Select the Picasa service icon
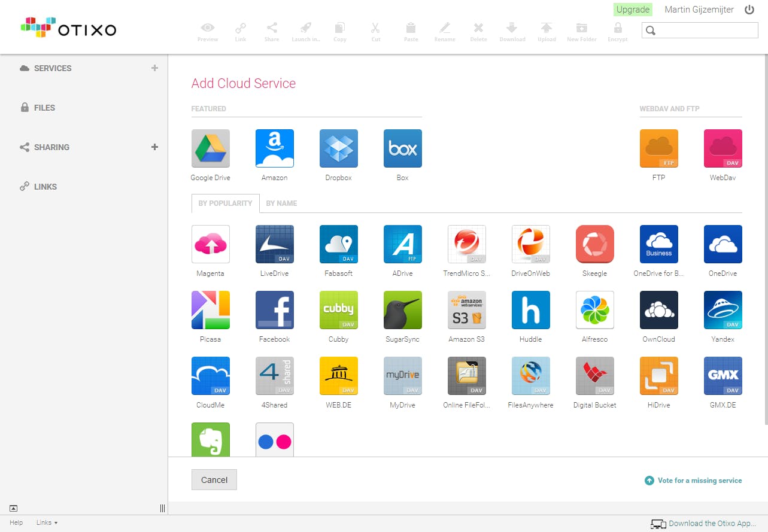This screenshot has height=532, width=768. (210, 310)
